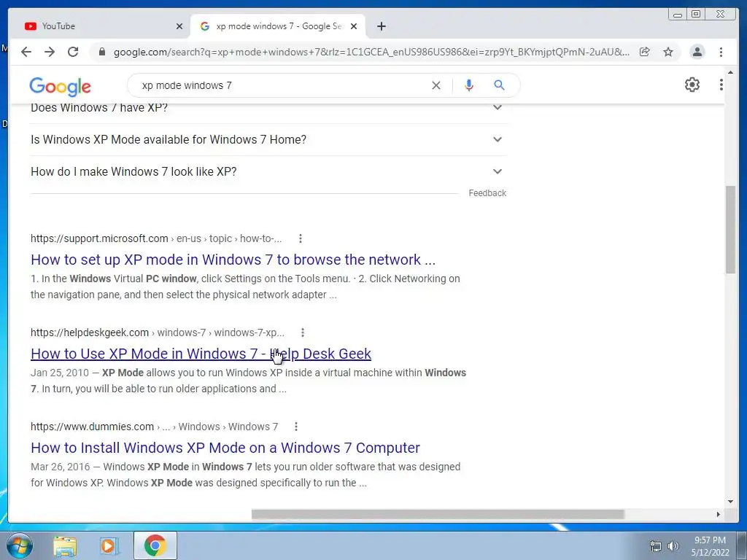The height and width of the screenshot is (560, 747).
Task: Open the Google page three-dot options icon
Action: 721,85
